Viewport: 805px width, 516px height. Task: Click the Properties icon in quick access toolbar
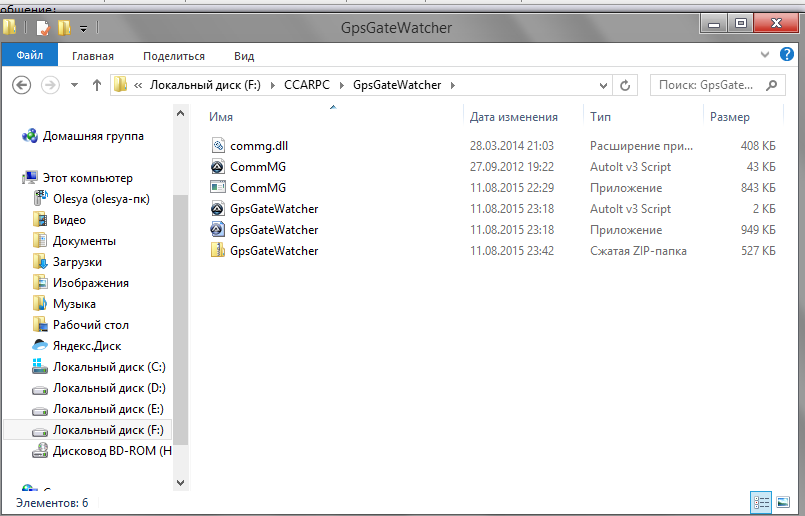coord(43,28)
